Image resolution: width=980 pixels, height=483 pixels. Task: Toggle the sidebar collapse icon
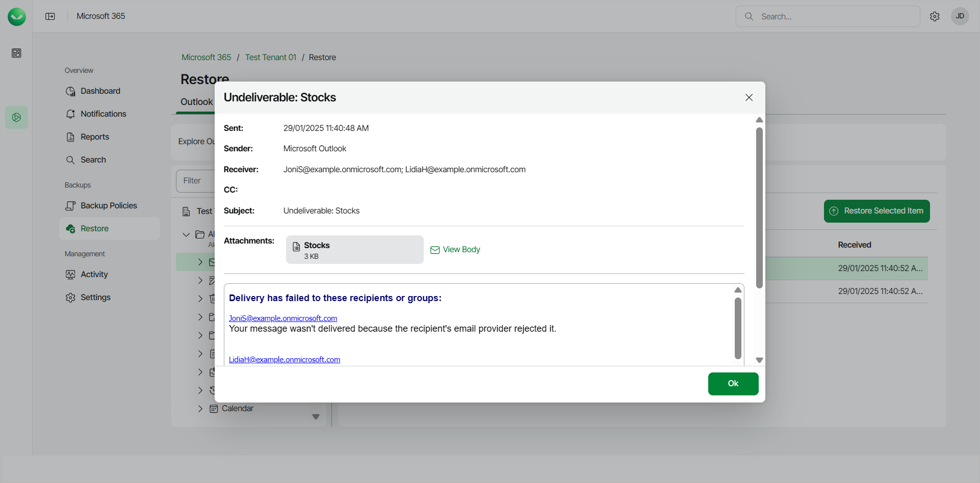click(50, 16)
